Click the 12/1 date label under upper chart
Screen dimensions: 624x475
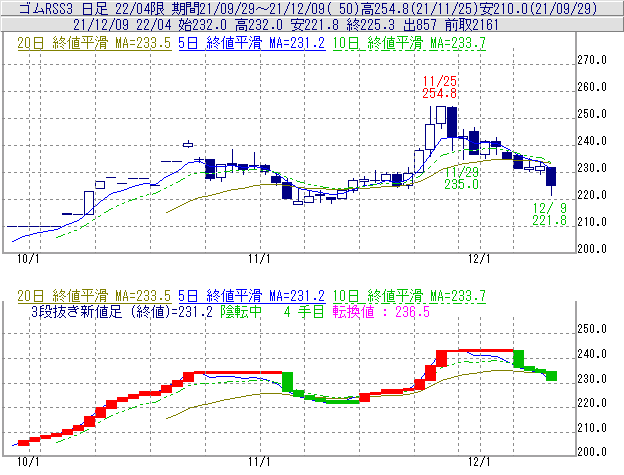479,259
